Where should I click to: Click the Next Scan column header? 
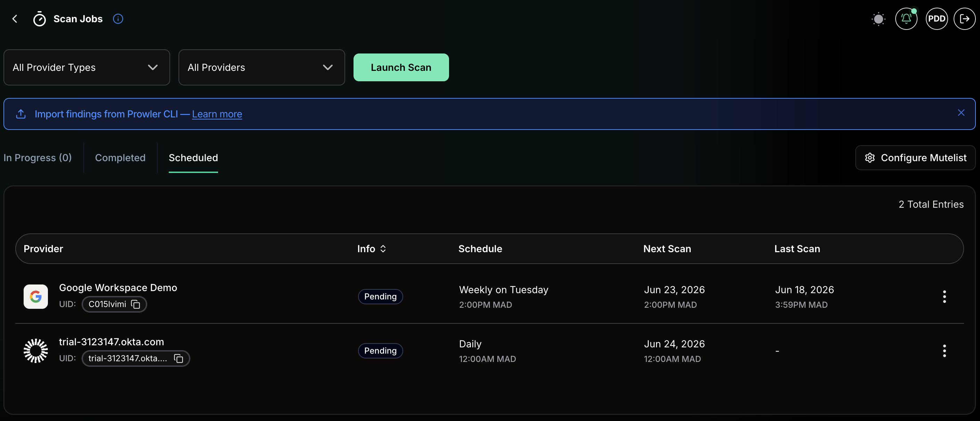(x=667, y=249)
